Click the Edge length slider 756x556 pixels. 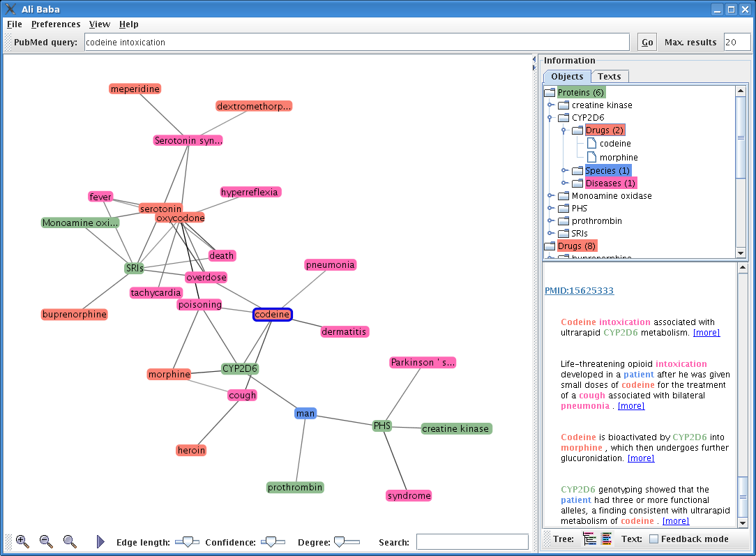point(186,541)
